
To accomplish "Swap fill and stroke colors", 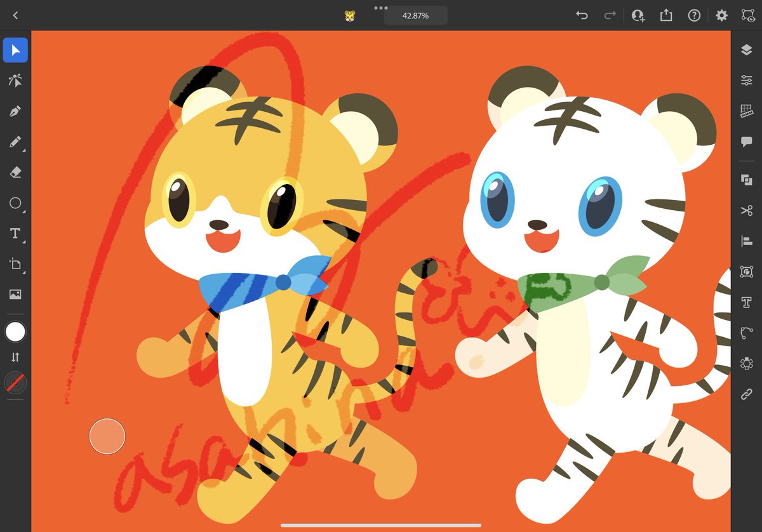I will pos(15,357).
